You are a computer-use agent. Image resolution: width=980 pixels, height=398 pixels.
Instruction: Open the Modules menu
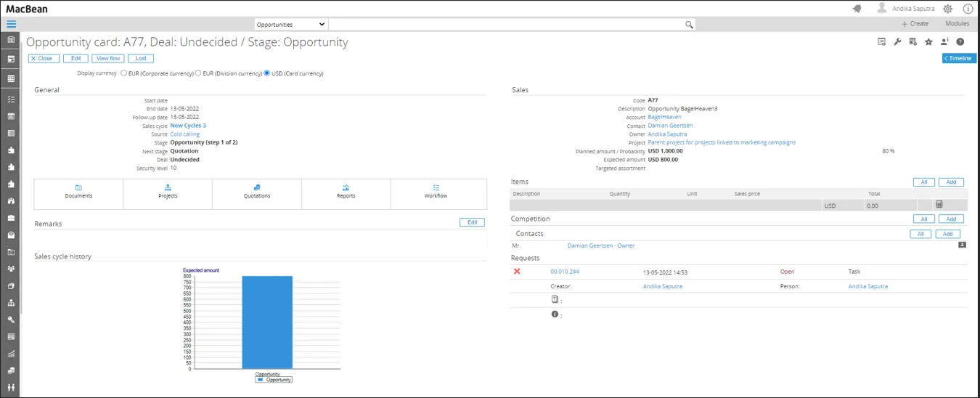click(957, 24)
